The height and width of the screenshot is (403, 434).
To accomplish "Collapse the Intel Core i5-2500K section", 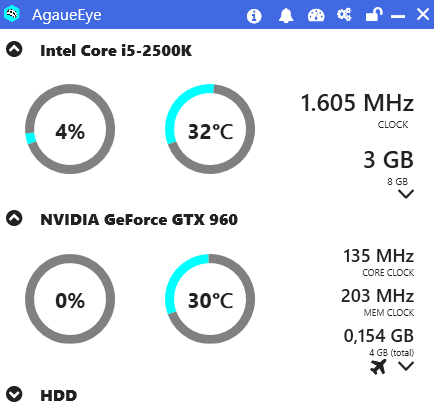I will tap(14, 49).
